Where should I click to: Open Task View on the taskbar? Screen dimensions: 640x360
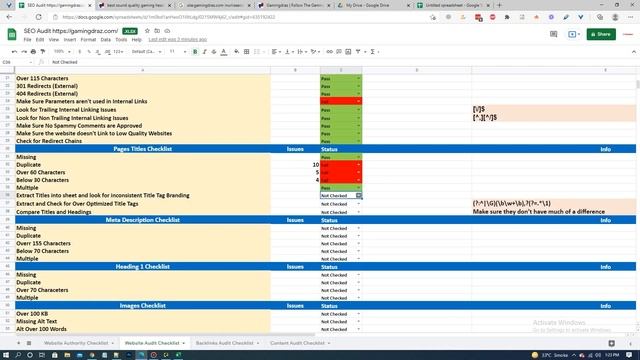click(42, 355)
